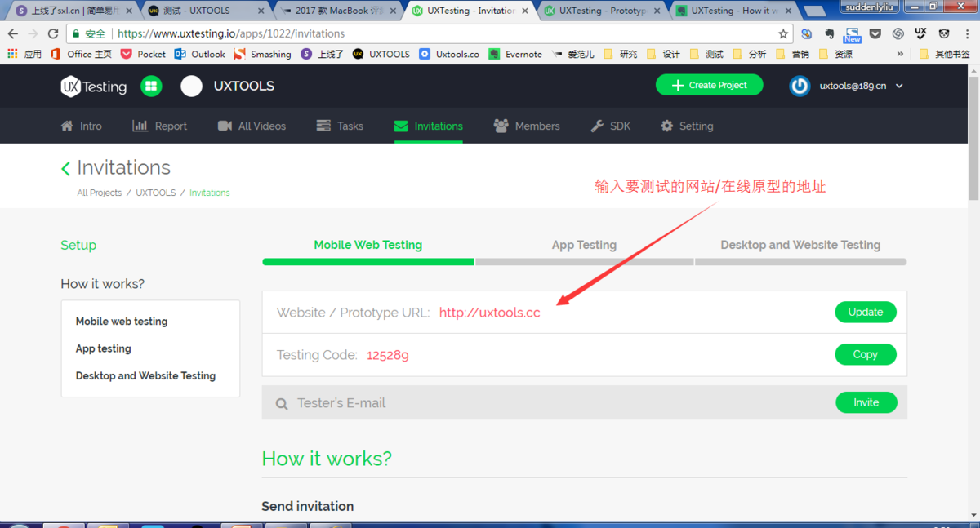The image size is (980, 528).
Task: Click the http://uxtools.cc URL value
Action: pyautogui.click(x=490, y=313)
